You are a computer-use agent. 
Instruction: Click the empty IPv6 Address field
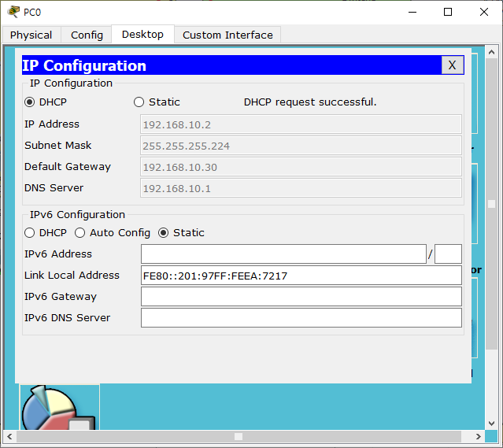(283, 254)
